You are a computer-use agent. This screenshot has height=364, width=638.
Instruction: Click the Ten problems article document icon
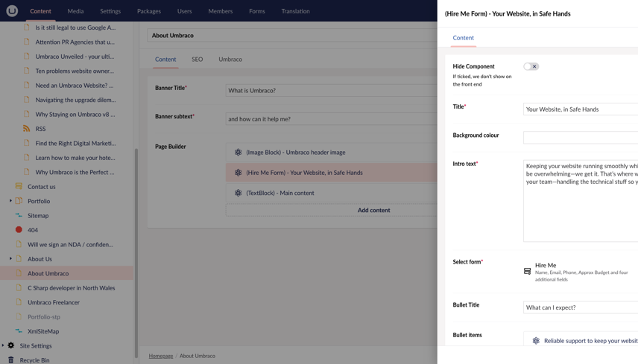[x=26, y=71]
